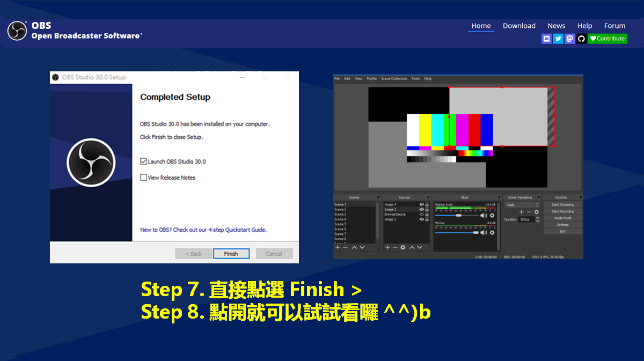The height and width of the screenshot is (361, 644).
Task: Mute Mic/Aux with the speaker icon
Action: (x=484, y=232)
